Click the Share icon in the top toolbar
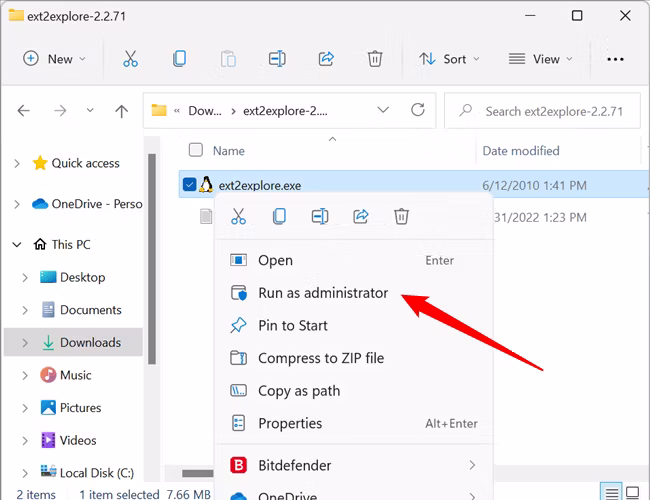Viewport: 650px width, 500px height. (x=326, y=59)
